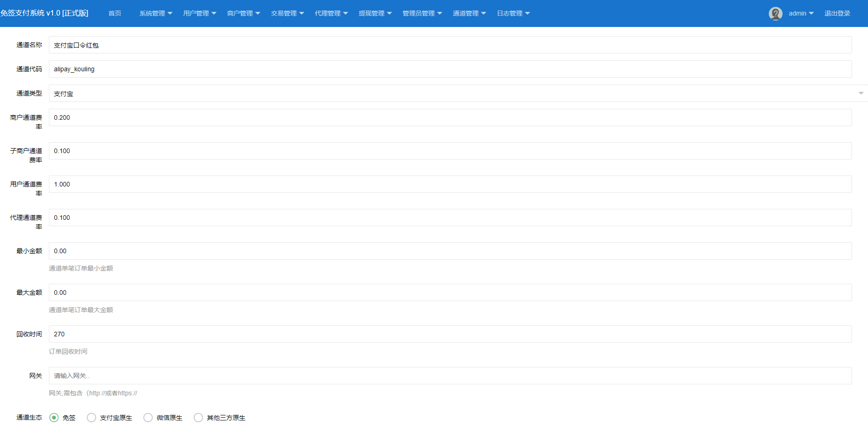Click the admin avatar icon
This screenshot has height=425, width=868.
click(775, 14)
